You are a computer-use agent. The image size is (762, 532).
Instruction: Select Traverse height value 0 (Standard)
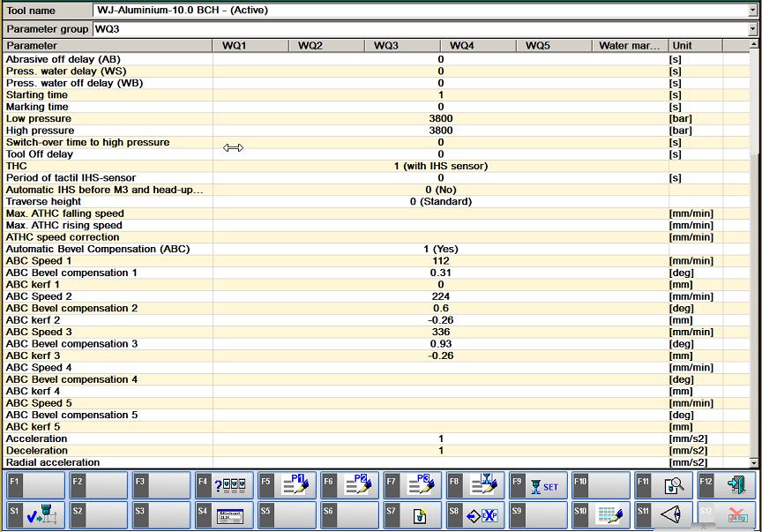(441, 201)
